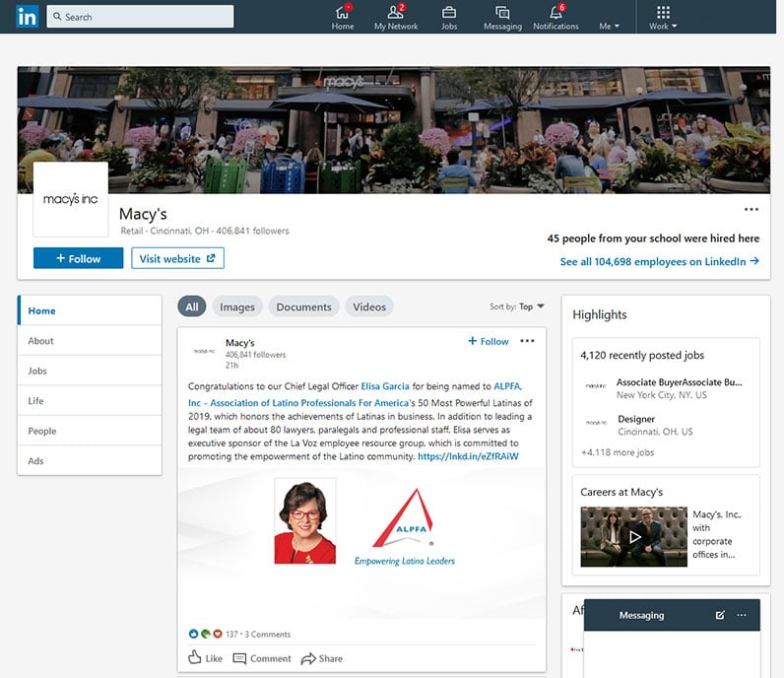This screenshot has width=784, height=678.
Task: Select Life in the left sidebar
Action: pos(90,400)
